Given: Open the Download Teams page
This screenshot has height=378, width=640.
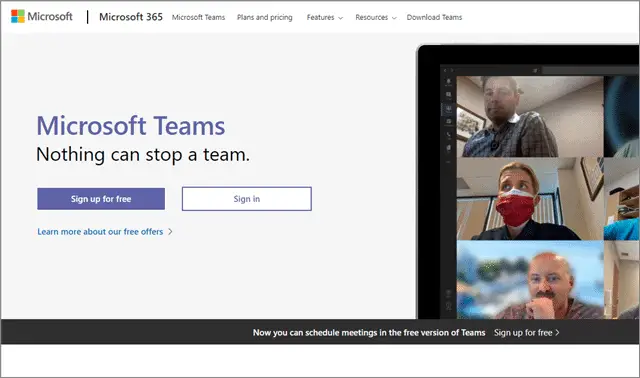Looking at the screenshot, I should (x=434, y=17).
